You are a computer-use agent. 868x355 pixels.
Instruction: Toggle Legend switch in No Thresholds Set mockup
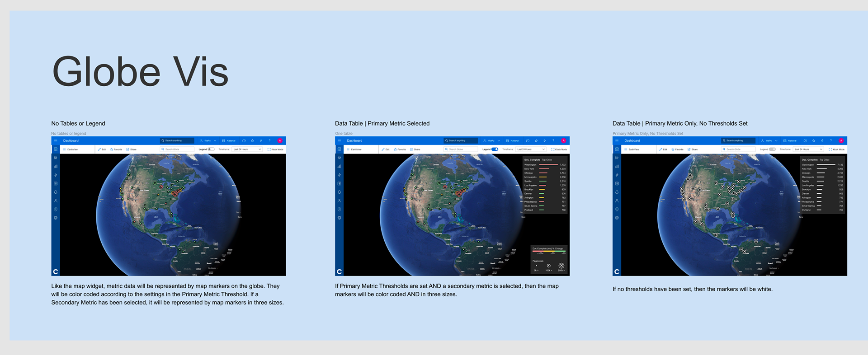[x=772, y=149]
